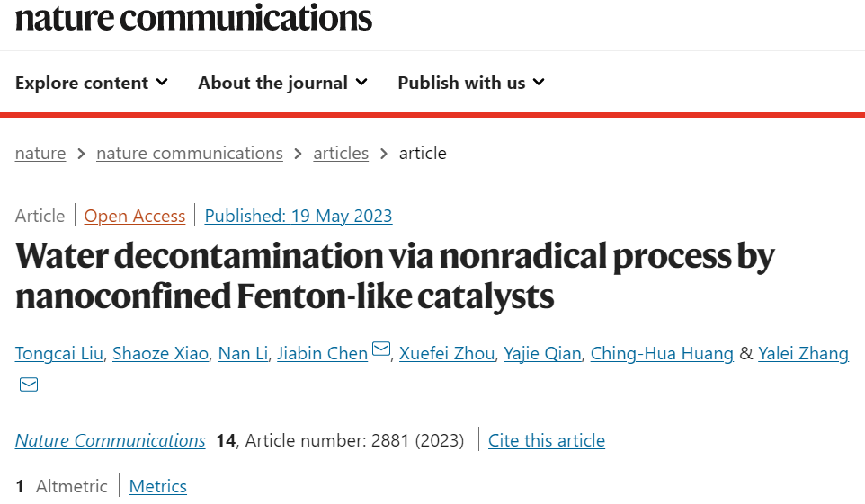Open the Metrics link

(157, 486)
